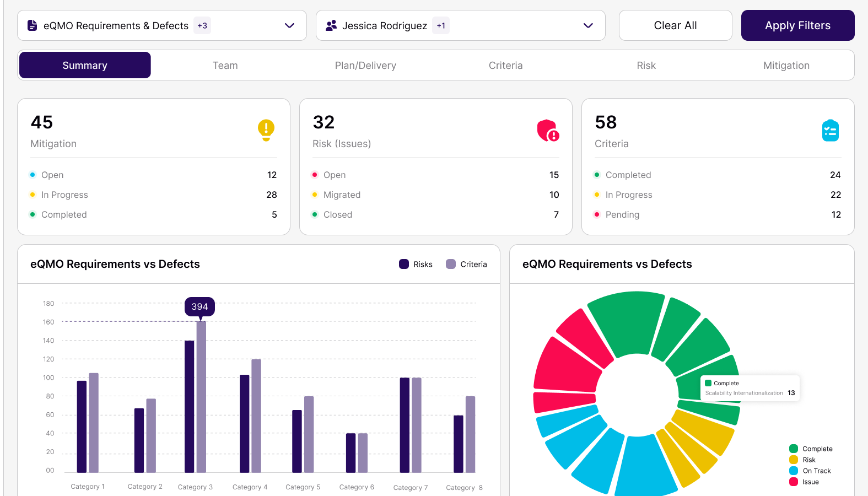Screen dimensions: 868x496
Task: Click the people icon beside Jessica Rodriguez
Action: [331, 25]
